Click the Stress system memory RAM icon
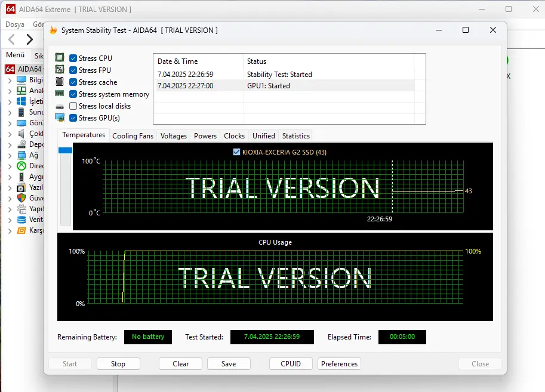Image resolution: width=545 pixels, height=392 pixels. coord(60,94)
